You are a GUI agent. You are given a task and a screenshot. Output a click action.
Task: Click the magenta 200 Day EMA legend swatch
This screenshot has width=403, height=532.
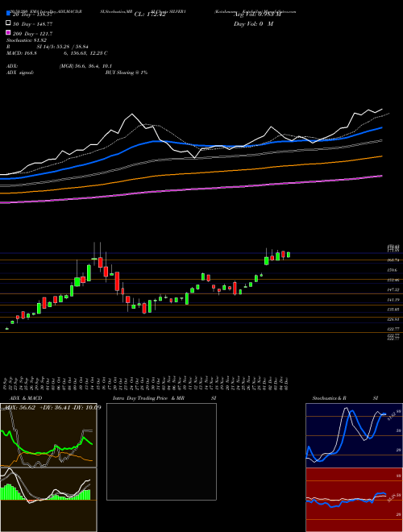9,32
